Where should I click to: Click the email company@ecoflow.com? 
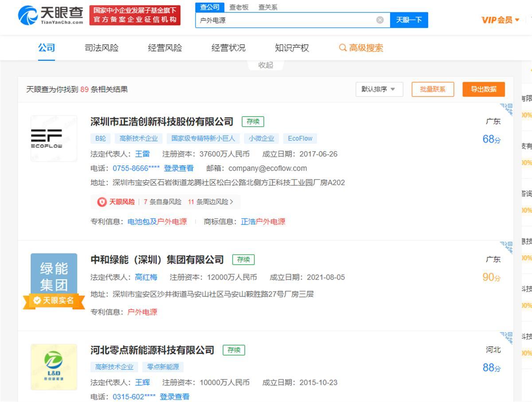click(268, 168)
